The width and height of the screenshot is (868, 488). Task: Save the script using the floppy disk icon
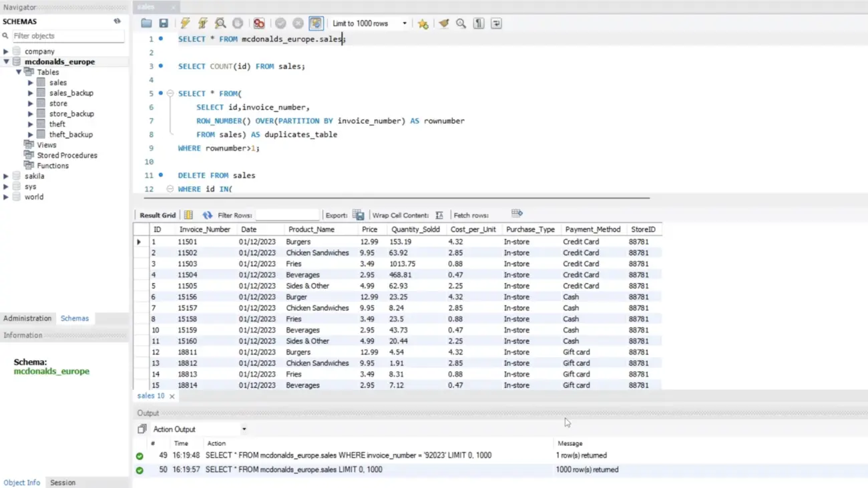(164, 23)
